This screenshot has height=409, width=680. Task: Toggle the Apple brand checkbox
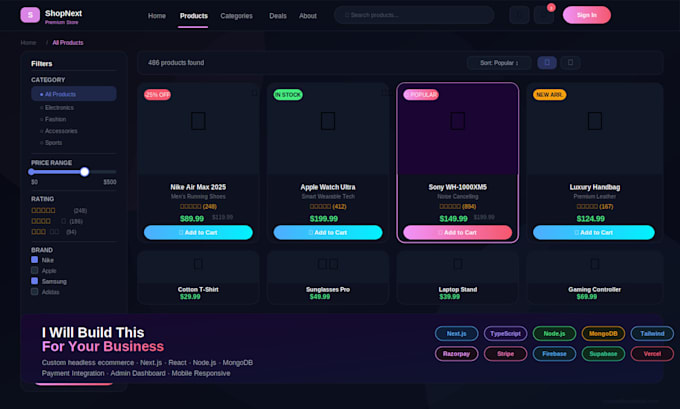[35, 270]
